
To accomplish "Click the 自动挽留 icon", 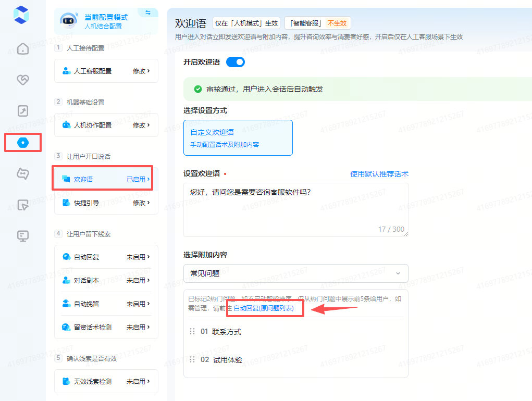I will tap(67, 304).
